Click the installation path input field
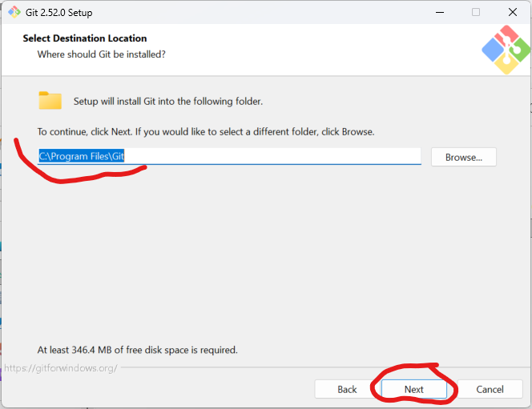 (x=229, y=156)
